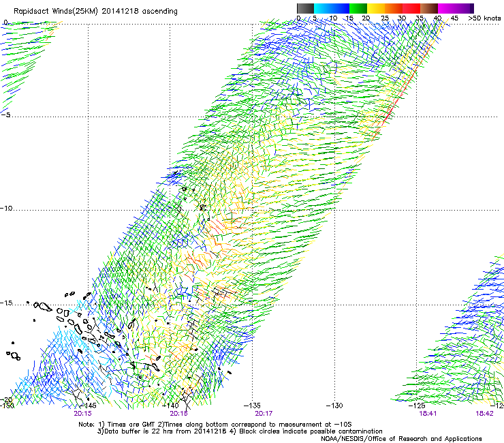Click the '-140' longitude axis label
This screenshot has width=504, height=443.
point(170,406)
